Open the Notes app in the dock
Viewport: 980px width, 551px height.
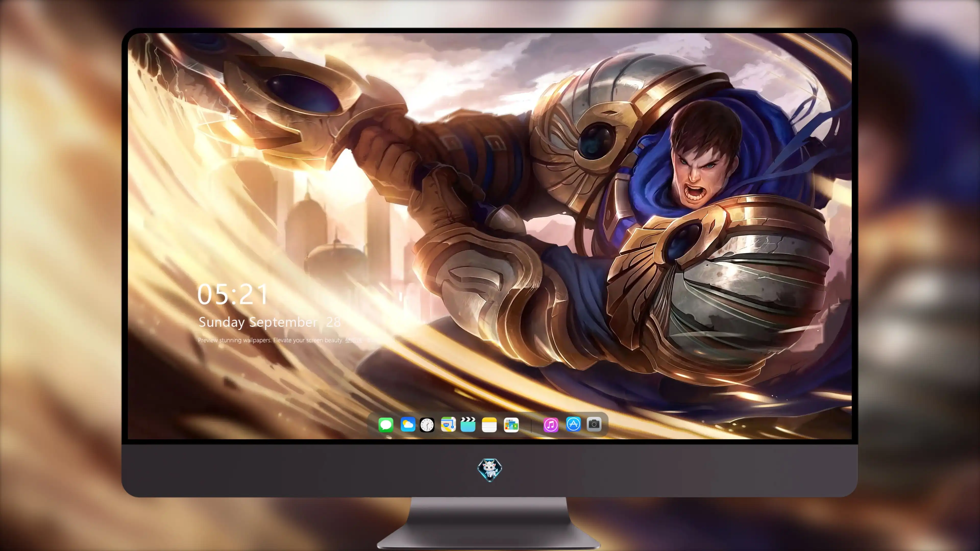coord(489,425)
